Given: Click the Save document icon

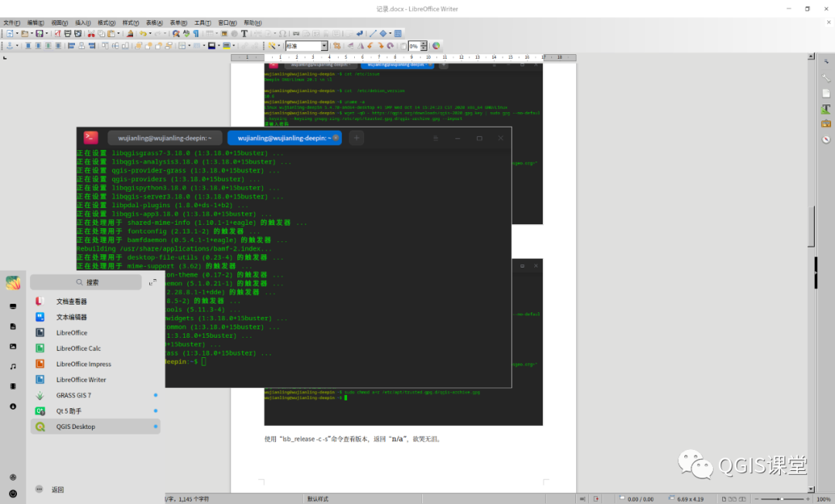Looking at the screenshot, I should point(39,33).
